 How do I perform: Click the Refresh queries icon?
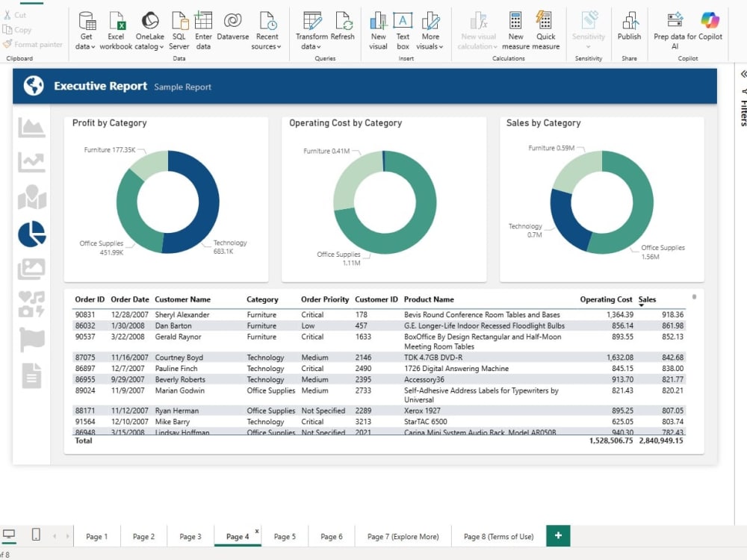click(343, 27)
